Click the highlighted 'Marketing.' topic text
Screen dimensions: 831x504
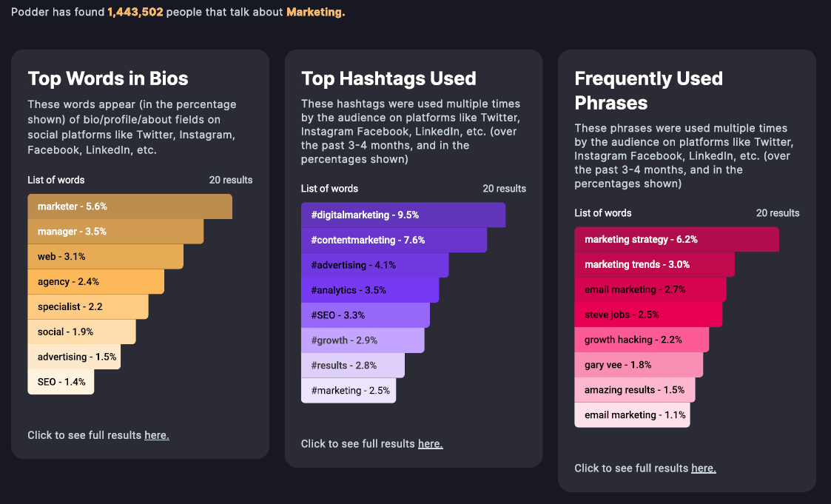click(315, 12)
